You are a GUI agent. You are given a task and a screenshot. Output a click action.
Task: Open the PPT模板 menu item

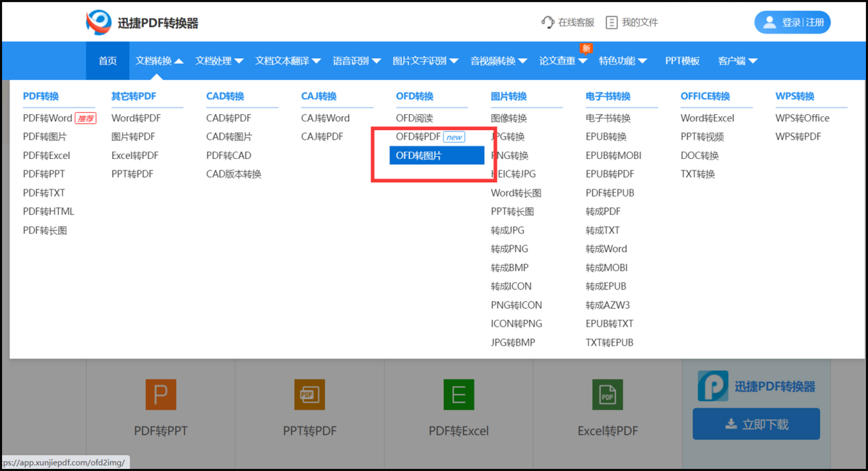point(682,61)
